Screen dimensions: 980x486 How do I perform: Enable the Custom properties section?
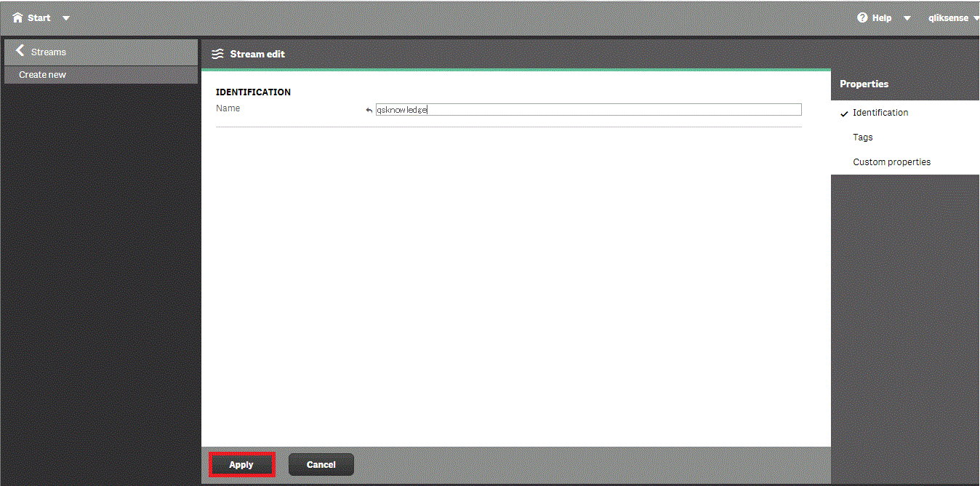(891, 162)
